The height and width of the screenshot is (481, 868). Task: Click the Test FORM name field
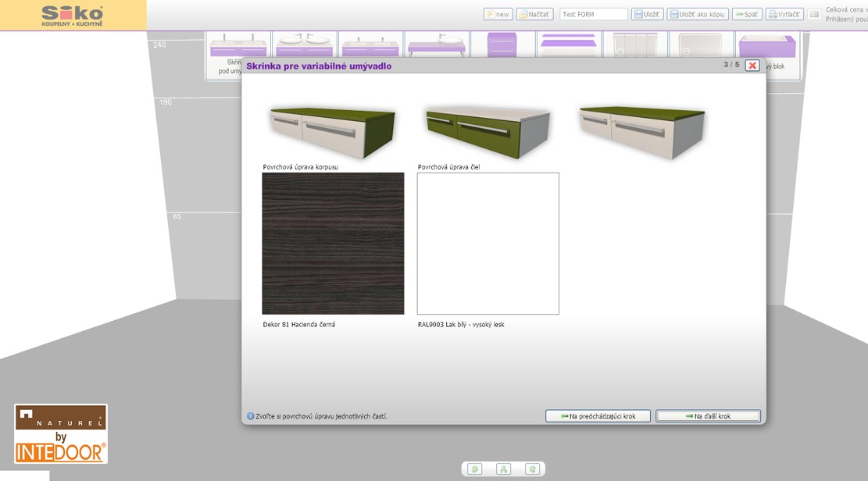pos(594,14)
